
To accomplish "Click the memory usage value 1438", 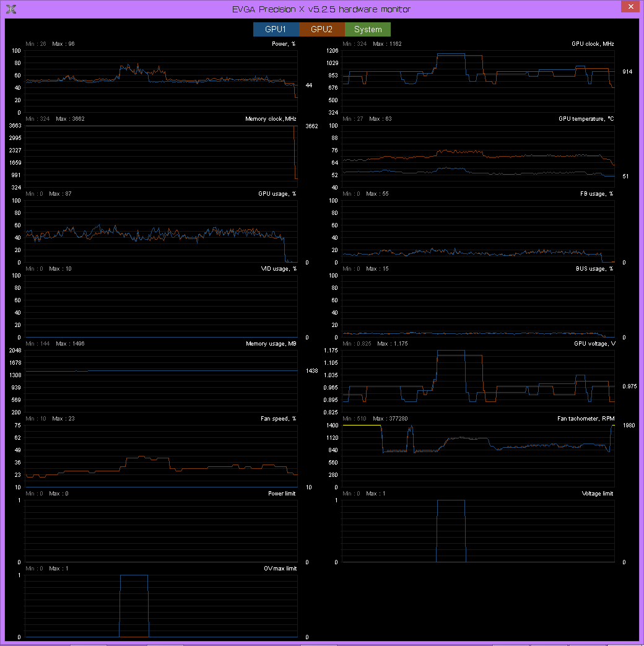I will point(311,371).
